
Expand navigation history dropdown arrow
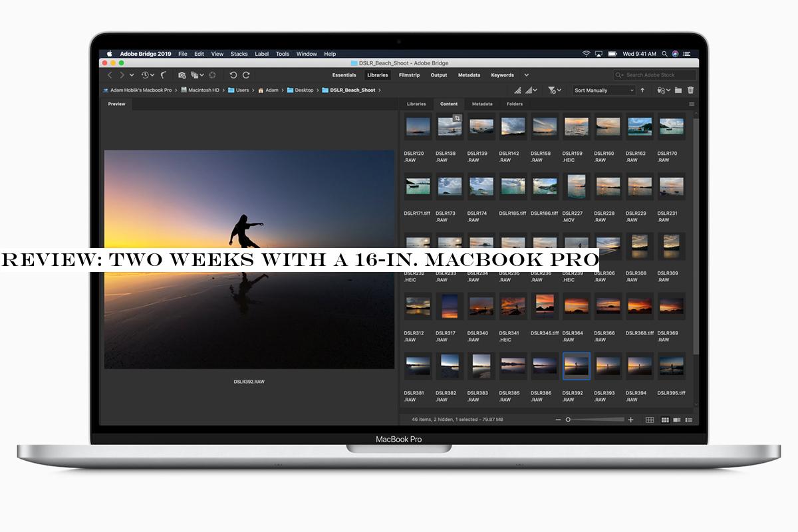tap(132, 75)
